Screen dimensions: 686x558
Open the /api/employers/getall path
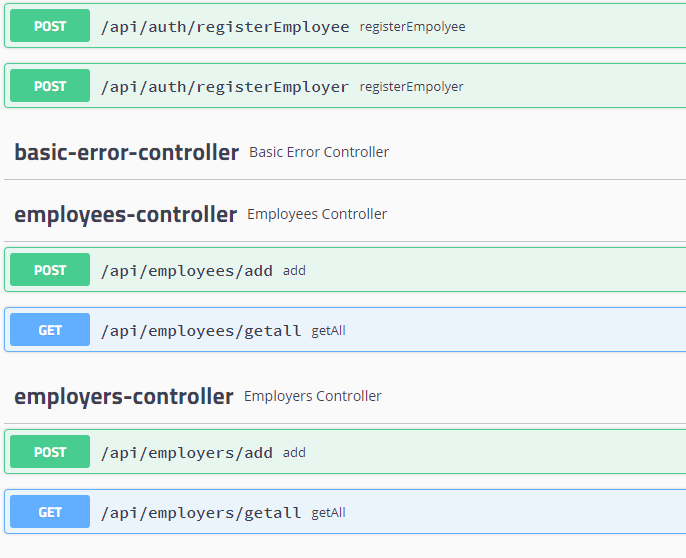point(201,512)
